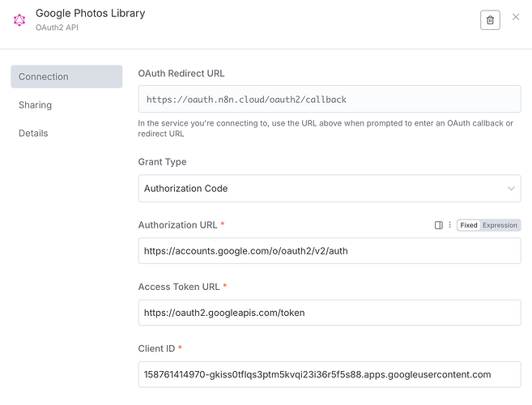
Task: Click the OAuth2 API subtitle text
Action: coord(57,28)
